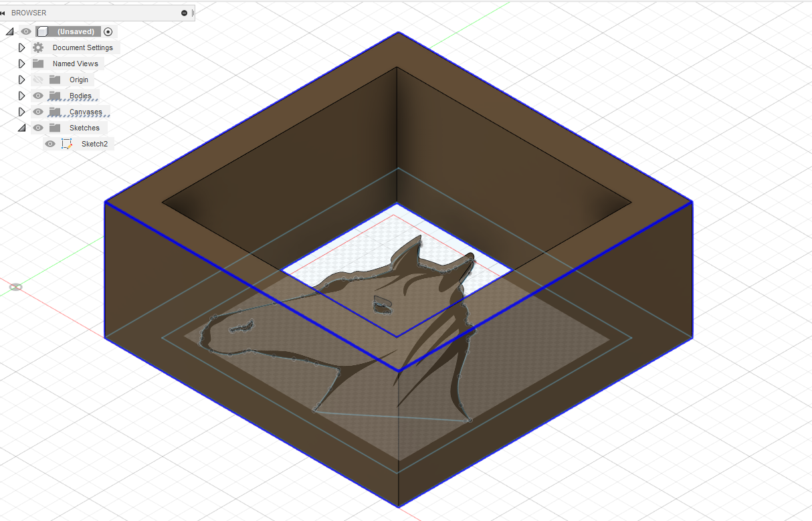Screen dimensions: 812x521
Task: Click the Sketches folder icon
Action: click(55, 128)
